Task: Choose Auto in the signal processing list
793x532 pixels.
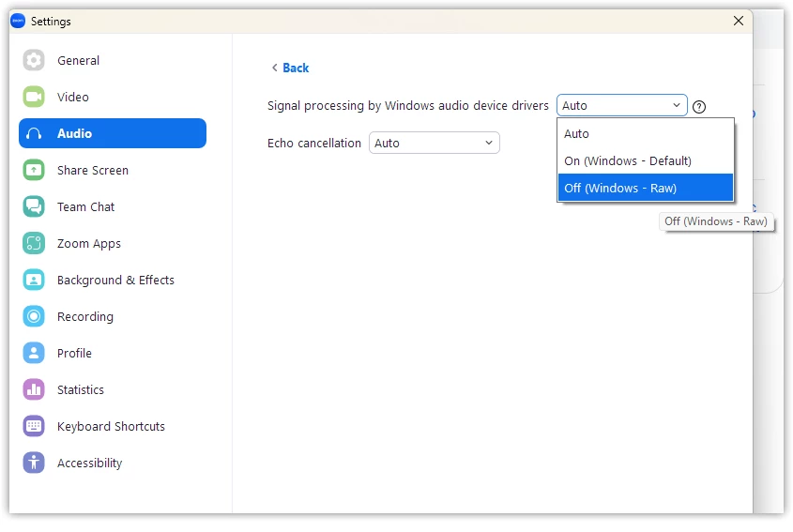Action: click(x=646, y=134)
